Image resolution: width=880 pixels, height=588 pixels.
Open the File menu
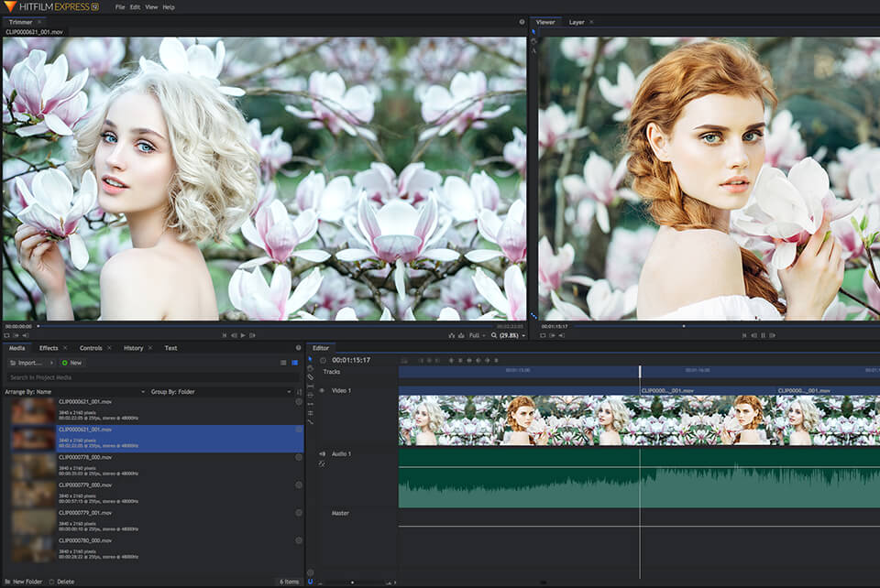(120, 6)
